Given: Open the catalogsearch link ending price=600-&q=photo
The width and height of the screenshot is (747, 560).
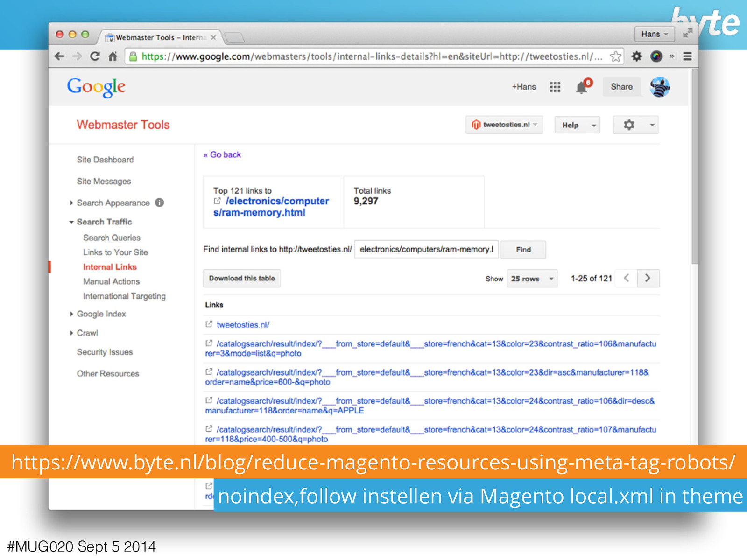Looking at the screenshot, I should (428, 377).
